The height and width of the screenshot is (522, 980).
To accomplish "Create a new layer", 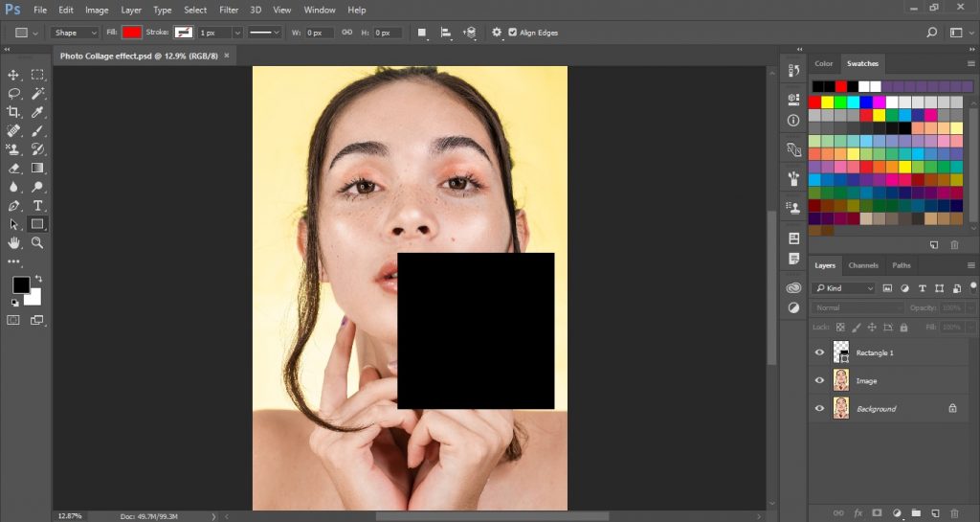I will [x=935, y=512].
